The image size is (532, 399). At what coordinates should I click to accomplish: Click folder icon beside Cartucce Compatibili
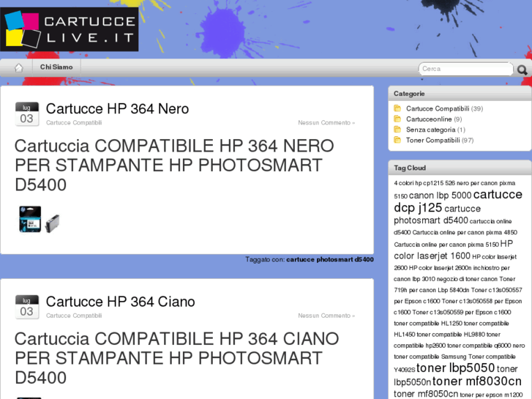click(397, 108)
